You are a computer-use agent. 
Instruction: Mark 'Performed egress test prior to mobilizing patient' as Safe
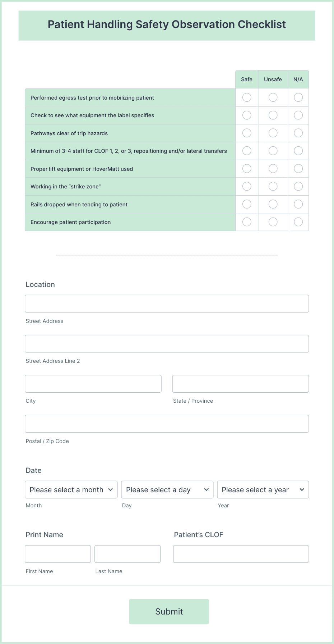(246, 97)
